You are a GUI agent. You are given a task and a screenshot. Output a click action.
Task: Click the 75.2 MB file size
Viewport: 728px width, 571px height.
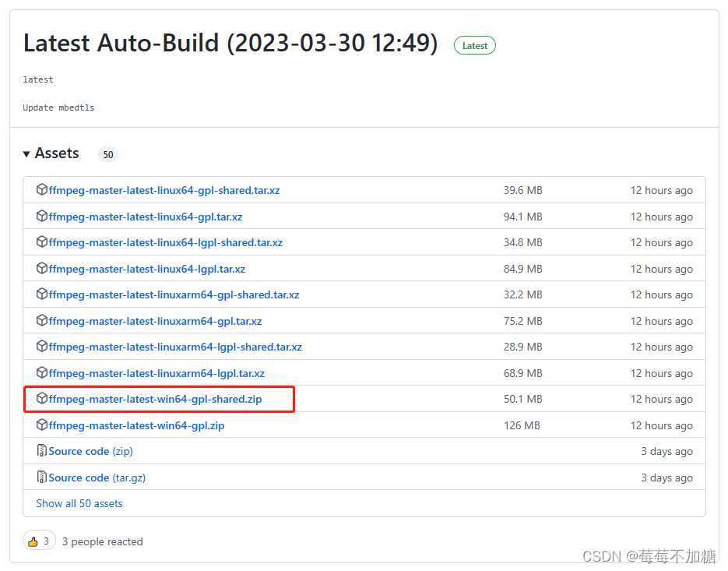[x=522, y=321]
